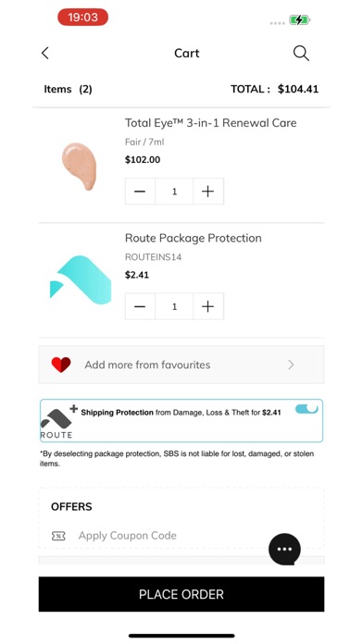Tap the coupon ticket icon
Viewport: 363px width, 644px height.
[58, 536]
